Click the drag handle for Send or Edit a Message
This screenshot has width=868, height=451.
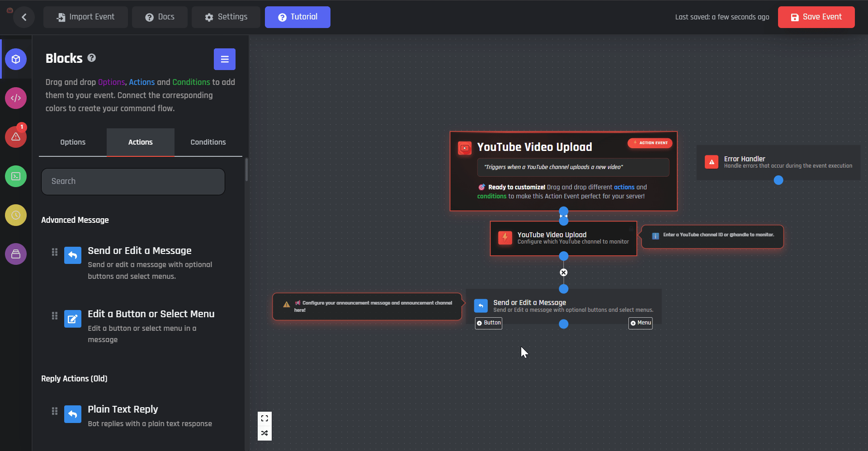55,252
